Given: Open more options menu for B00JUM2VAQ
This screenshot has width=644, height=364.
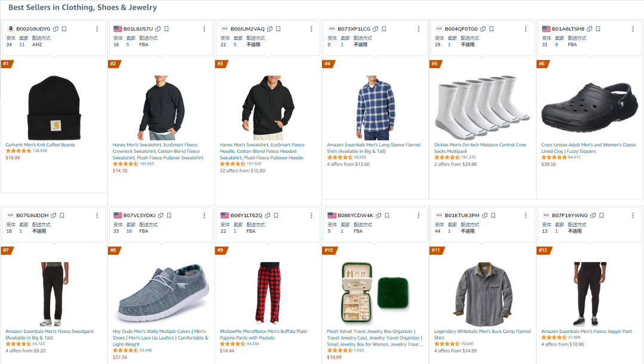Looking at the screenshot, I should tap(311, 29).
